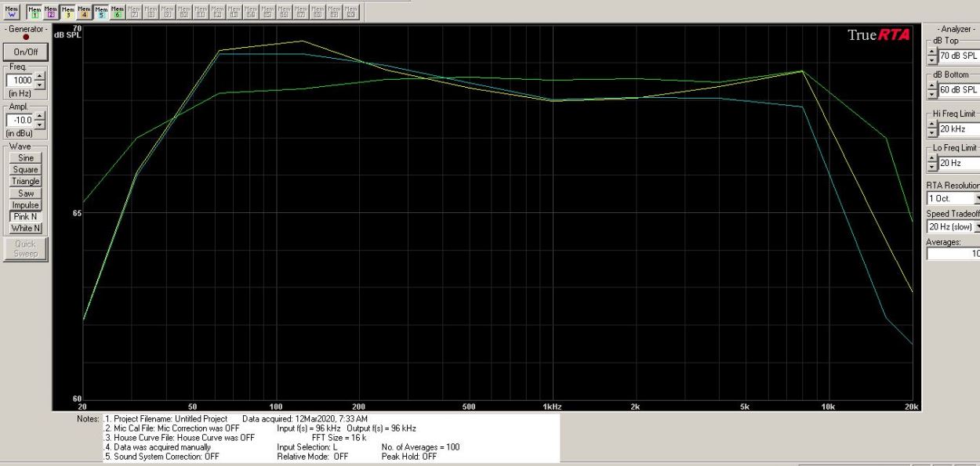
Task: Open the Speed Tradeoff dropdown
Action: [977, 226]
